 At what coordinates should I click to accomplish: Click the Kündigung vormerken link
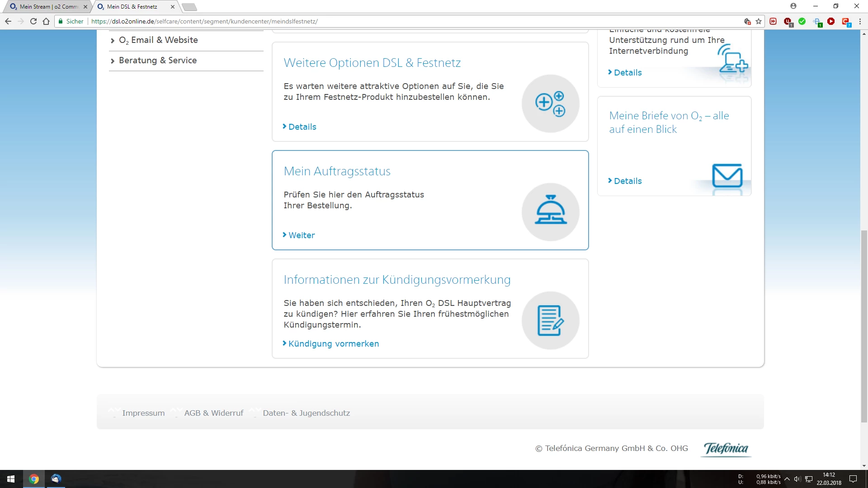pyautogui.click(x=333, y=344)
